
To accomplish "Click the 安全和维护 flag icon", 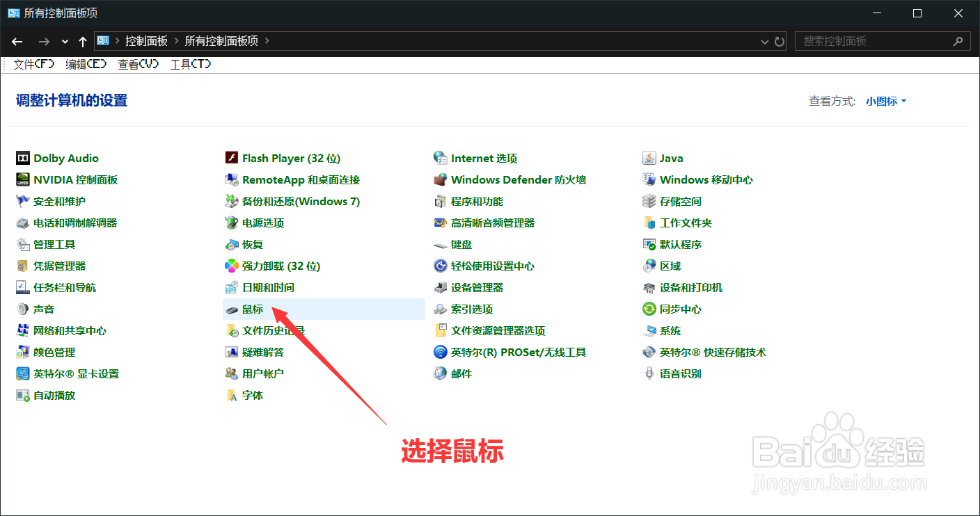I will click(x=23, y=201).
